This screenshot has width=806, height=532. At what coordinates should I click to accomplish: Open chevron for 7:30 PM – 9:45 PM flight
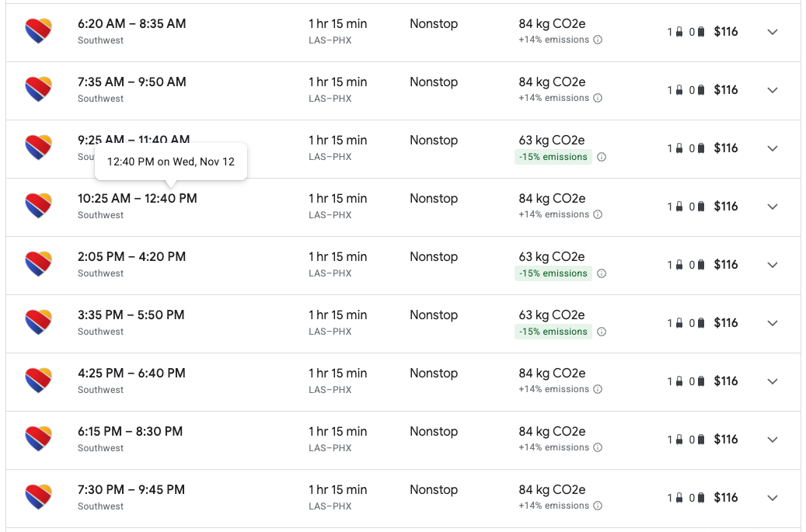[772, 498]
